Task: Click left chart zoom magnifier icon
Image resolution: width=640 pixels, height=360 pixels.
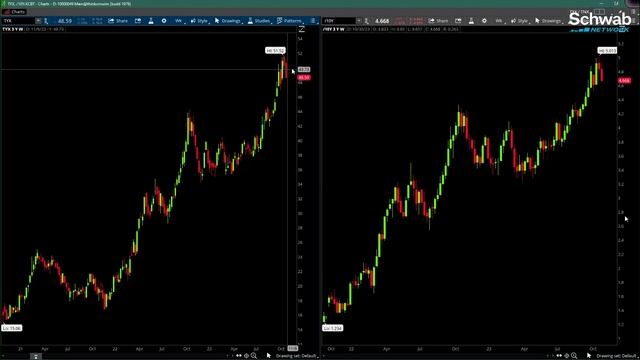Action: pos(254,356)
